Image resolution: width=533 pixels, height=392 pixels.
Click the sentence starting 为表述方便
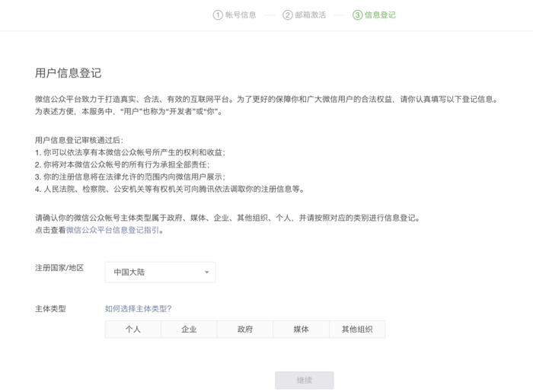point(129,111)
